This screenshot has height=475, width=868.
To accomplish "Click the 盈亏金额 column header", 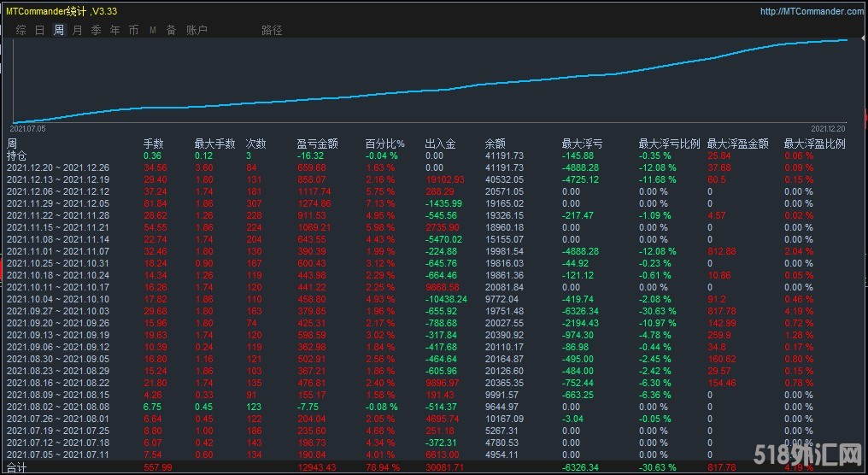I will [x=318, y=144].
